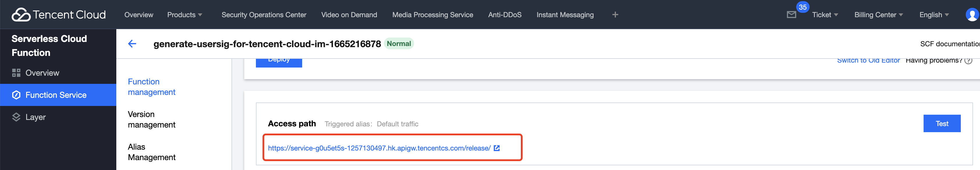Open the message center envelope icon
This screenshot has height=170, width=980.
[791, 15]
